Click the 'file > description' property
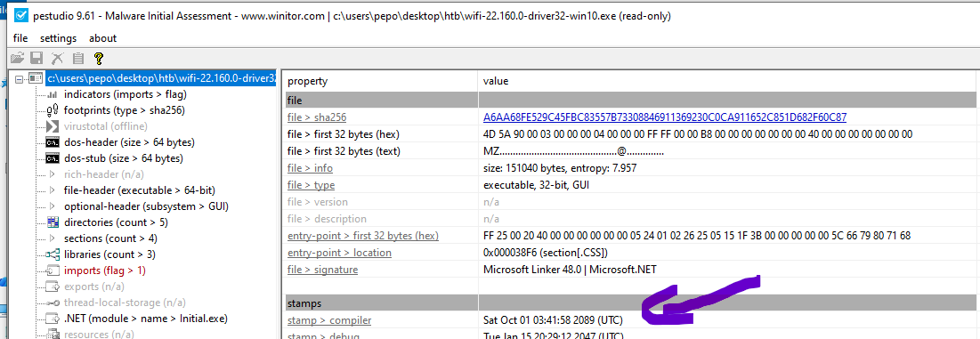980x339 pixels. (x=326, y=219)
